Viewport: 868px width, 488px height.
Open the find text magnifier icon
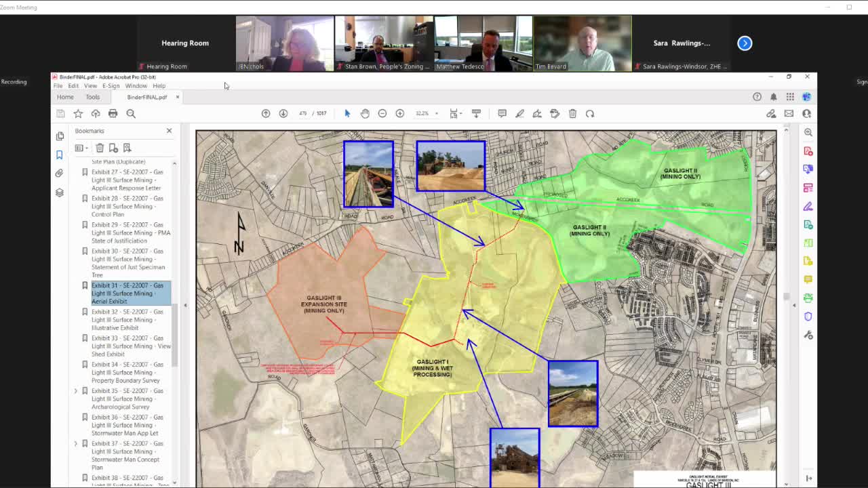131,114
